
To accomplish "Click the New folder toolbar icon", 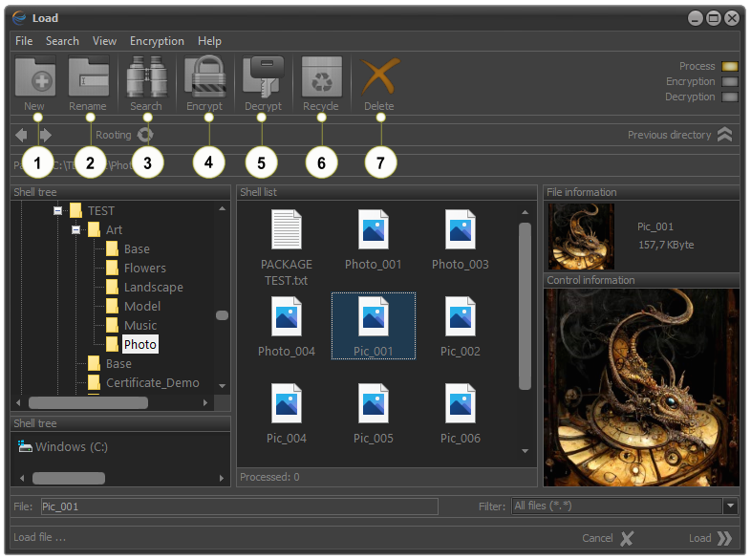I will pos(35,76).
